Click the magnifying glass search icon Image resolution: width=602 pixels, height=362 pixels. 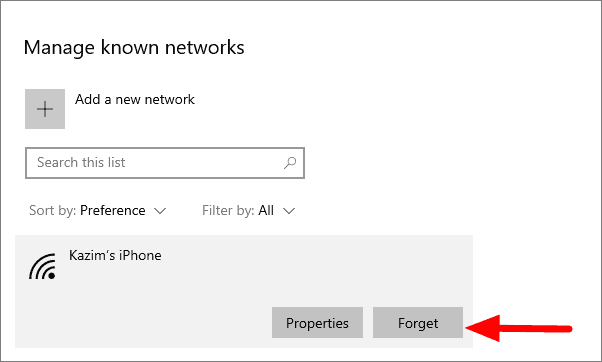pyautogui.click(x=290, y=163)
